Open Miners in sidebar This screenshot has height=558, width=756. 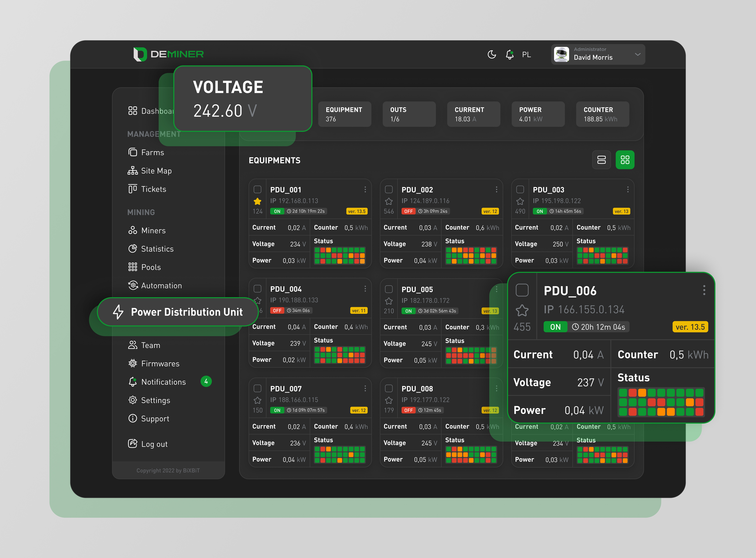coord(153,231)
